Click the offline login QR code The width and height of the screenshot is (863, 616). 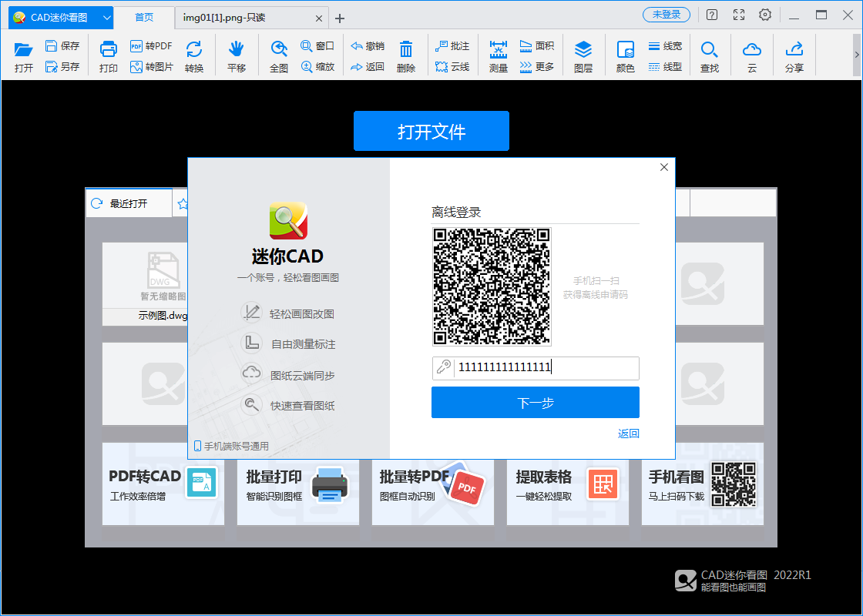[492, 286]
